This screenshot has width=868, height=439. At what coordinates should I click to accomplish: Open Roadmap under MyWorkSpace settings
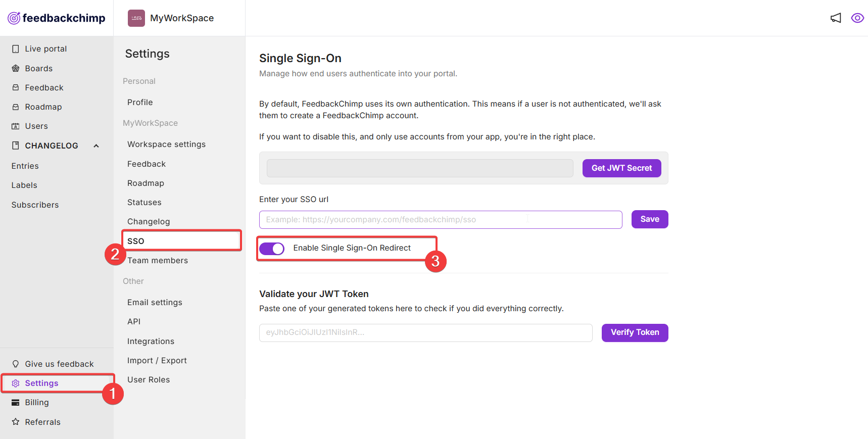click(x=146, y=183)
